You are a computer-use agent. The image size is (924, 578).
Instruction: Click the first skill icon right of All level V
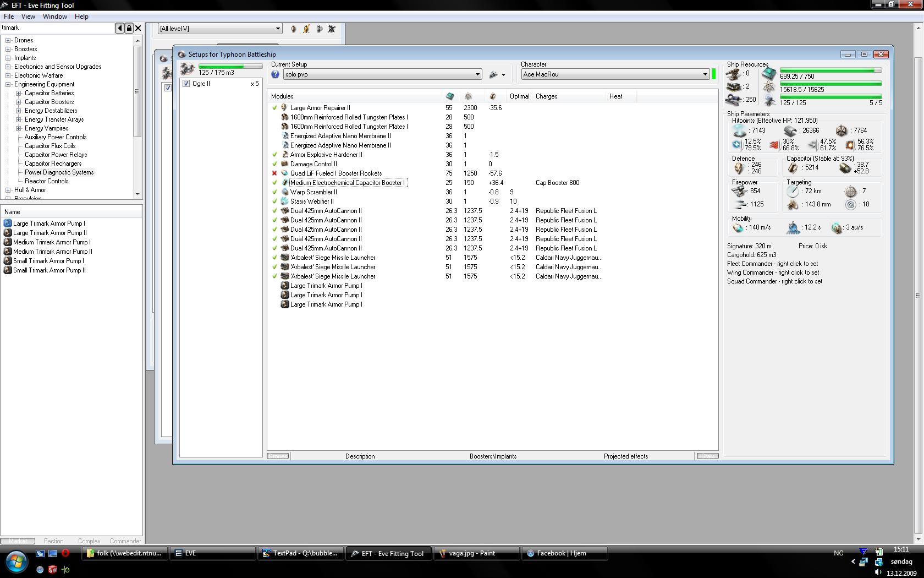[x=294, y=29]
